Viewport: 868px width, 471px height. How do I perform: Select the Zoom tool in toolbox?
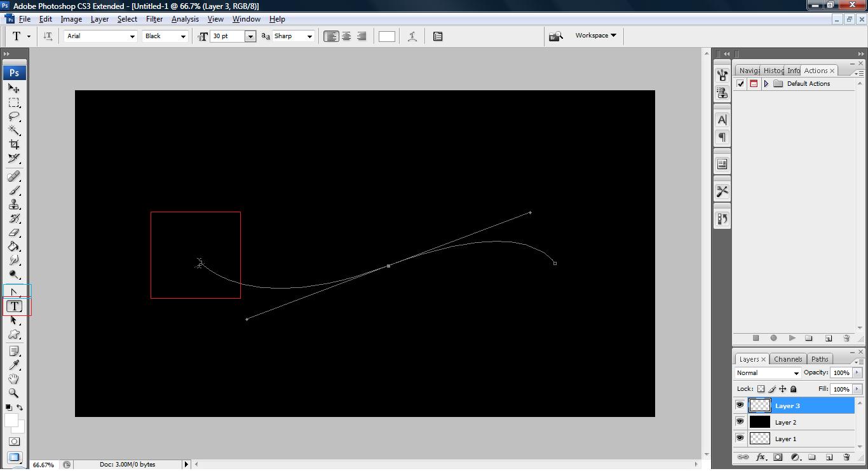pos(13,393)
